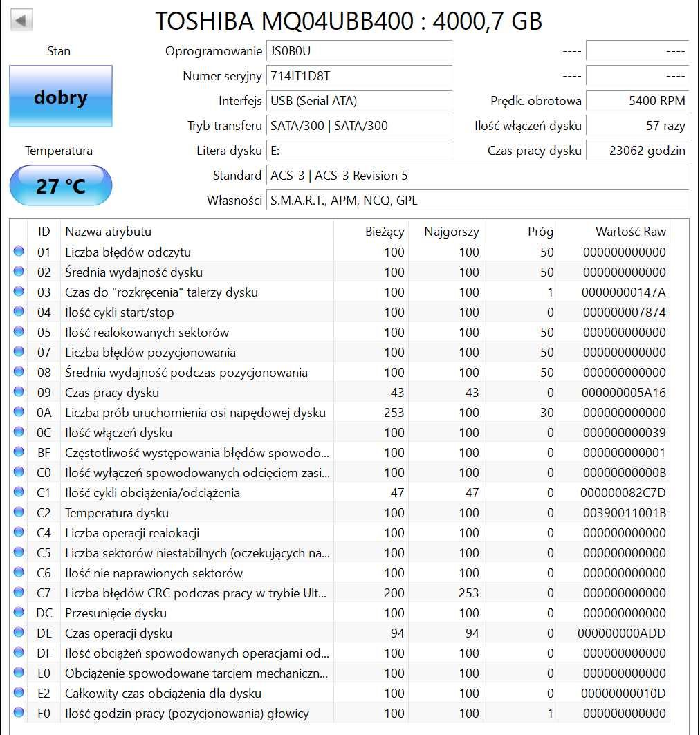Click the 27 °C temperature indicator

[61, 185]
